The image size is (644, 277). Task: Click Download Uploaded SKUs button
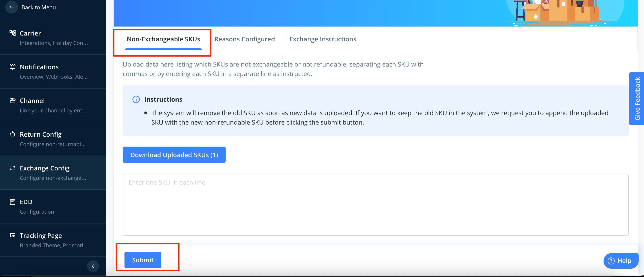tap(174, 155)
